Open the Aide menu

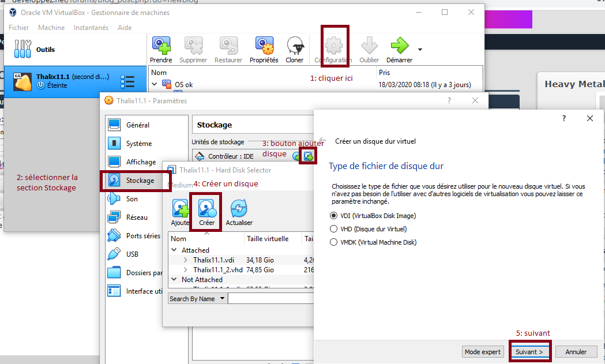coord(125,28)
